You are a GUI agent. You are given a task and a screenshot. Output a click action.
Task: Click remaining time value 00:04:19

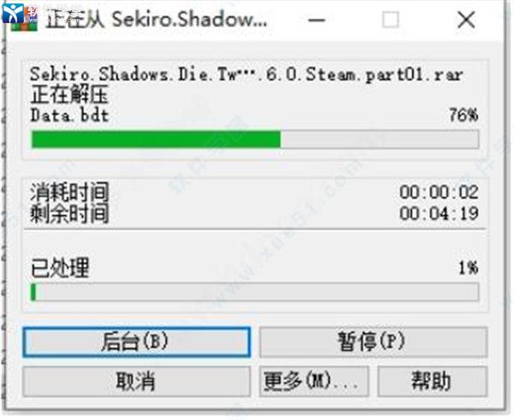click(x=439, y=213)
